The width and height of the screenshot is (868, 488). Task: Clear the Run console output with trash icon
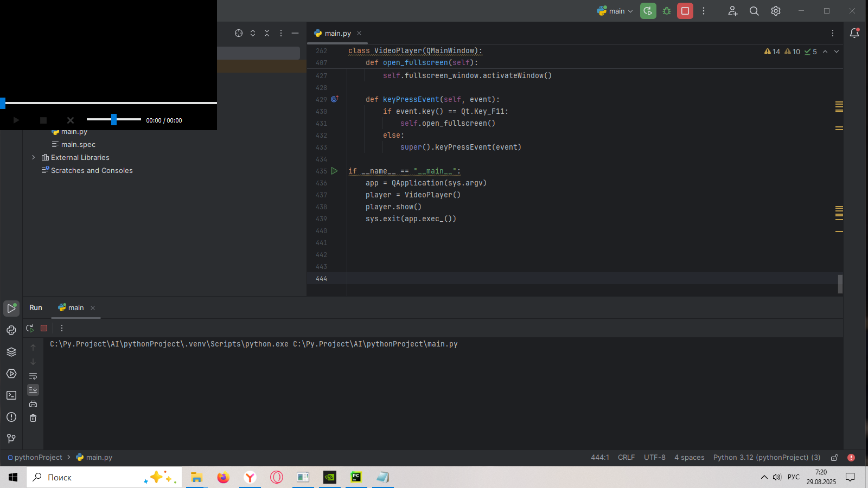33,418
